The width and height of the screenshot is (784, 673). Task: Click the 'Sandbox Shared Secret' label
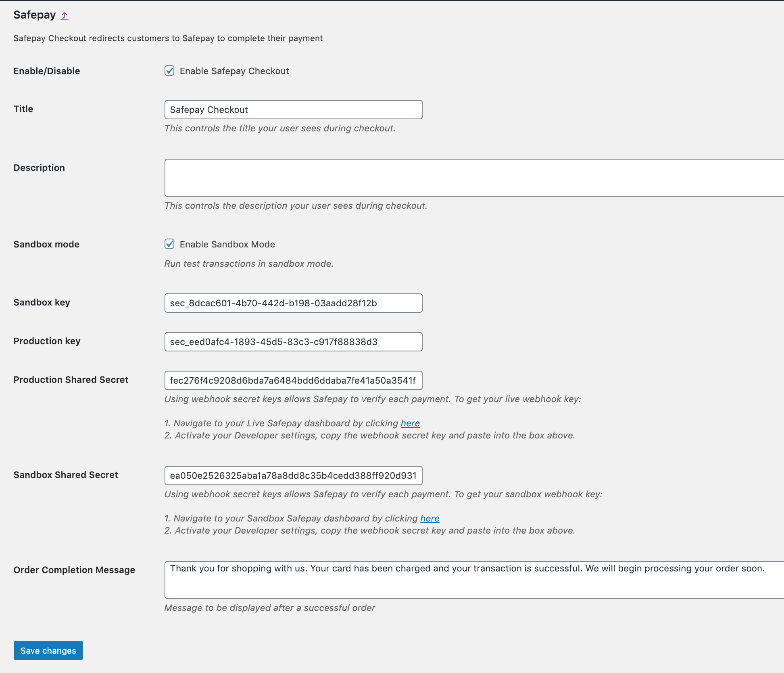click(x=66, y=475)
